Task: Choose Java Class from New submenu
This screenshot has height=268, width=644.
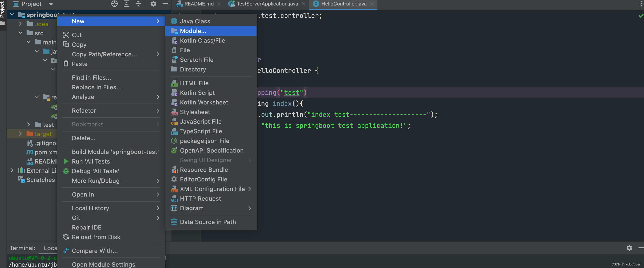Action: [x=211, y=21]
